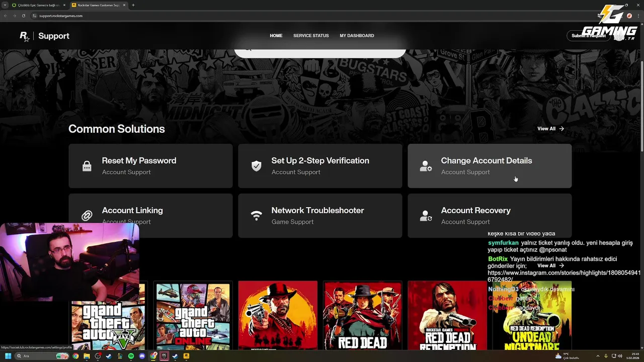Select the Undead Nightmare game cover
644x362 pixels.
[x=532, y=316]
